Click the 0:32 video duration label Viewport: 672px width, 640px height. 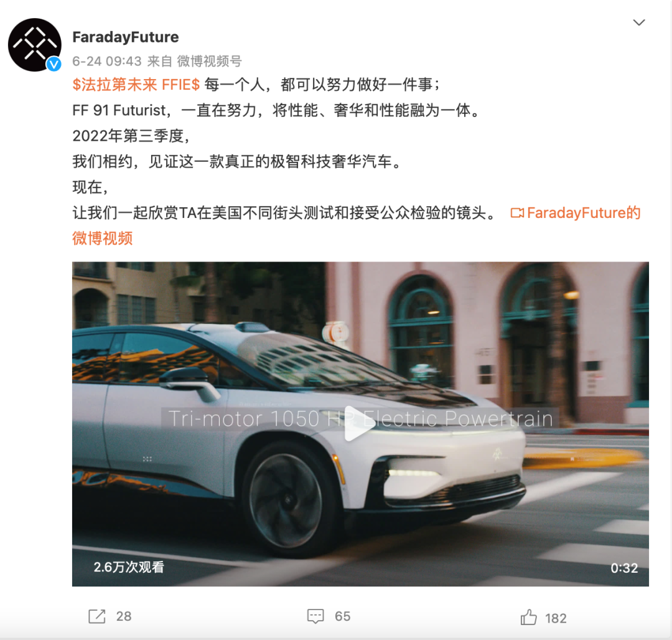(624, 568)
